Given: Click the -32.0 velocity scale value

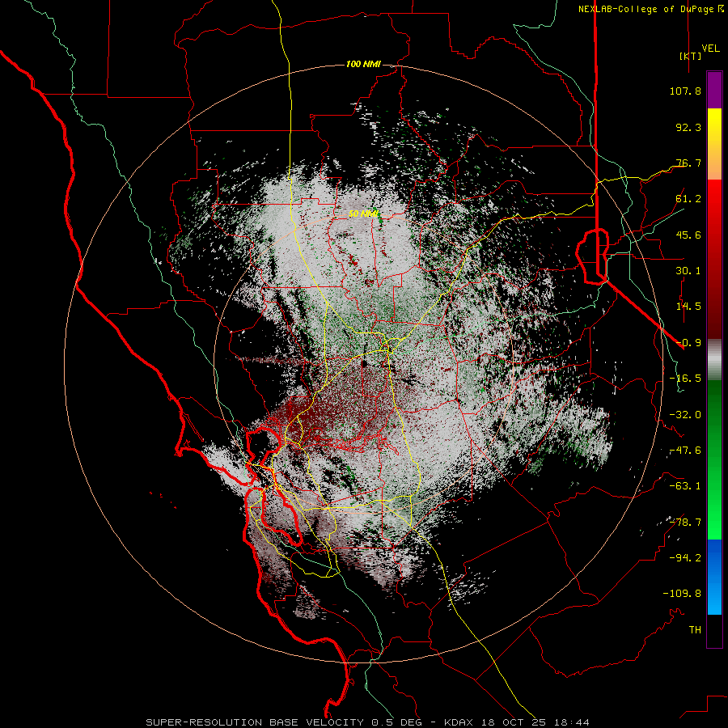Looking at the screenshot, I should click(x=685, y=415).
